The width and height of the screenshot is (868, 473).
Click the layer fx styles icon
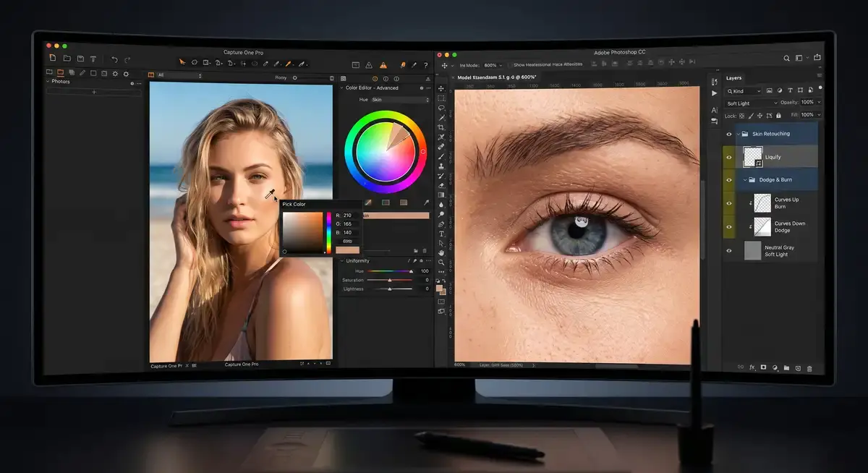click(x=752, y=367)
